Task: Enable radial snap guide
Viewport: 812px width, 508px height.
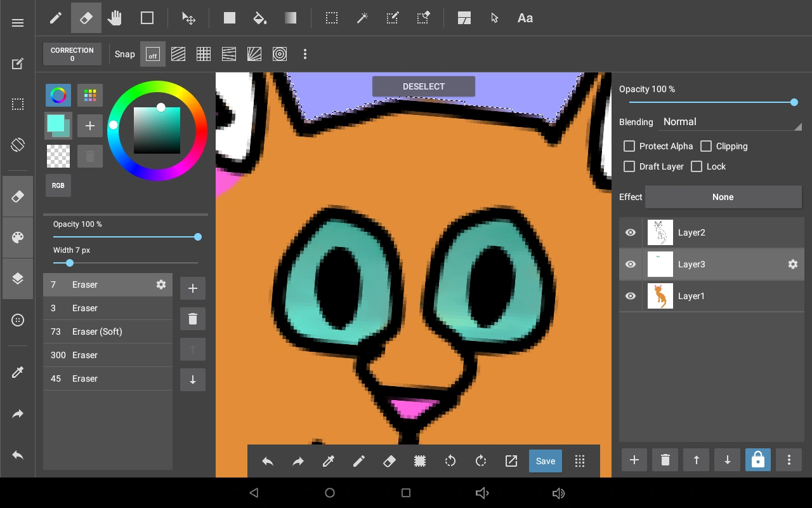Action: click(254, 55)
